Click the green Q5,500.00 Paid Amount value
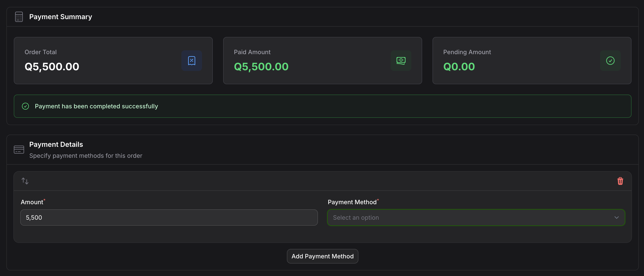 261,67
